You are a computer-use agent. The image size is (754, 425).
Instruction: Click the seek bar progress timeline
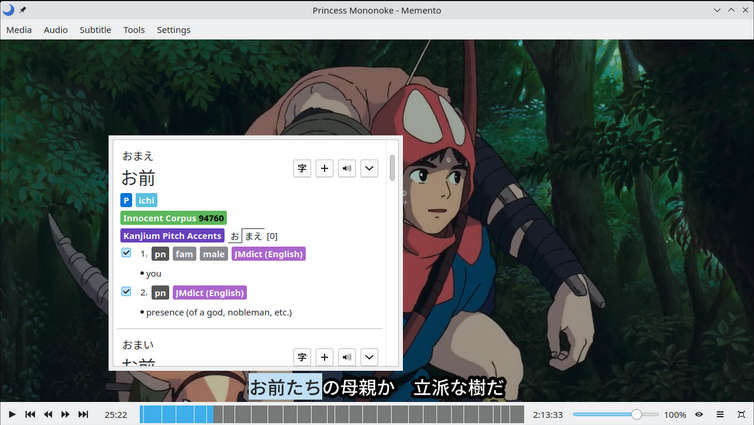[x=332, y=414]
